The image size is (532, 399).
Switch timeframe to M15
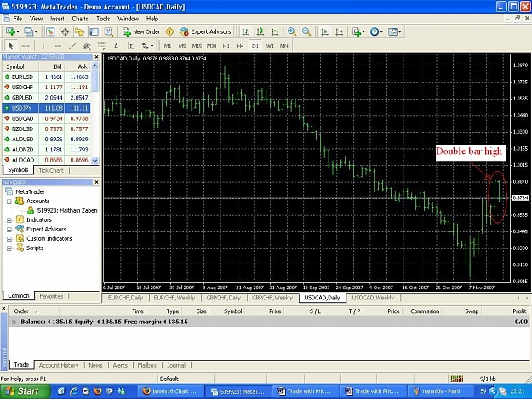point(197,46)
